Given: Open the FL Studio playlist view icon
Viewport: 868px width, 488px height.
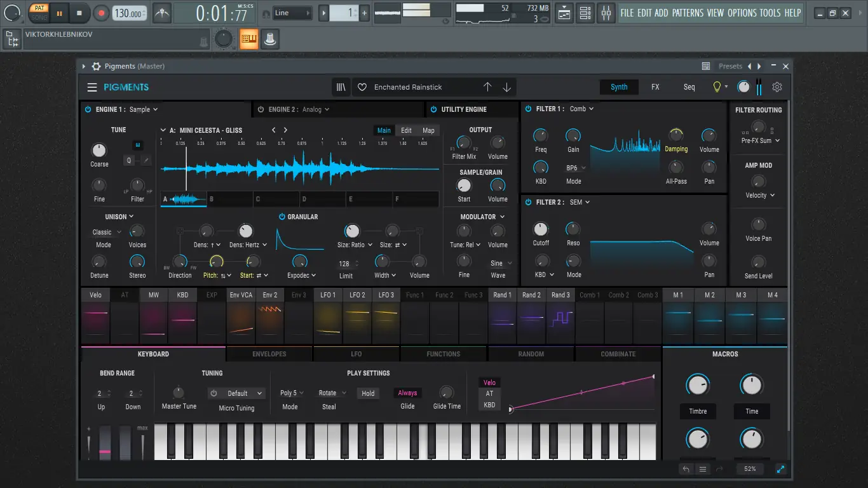Looking at the screenshot, I should coord(564,13).
